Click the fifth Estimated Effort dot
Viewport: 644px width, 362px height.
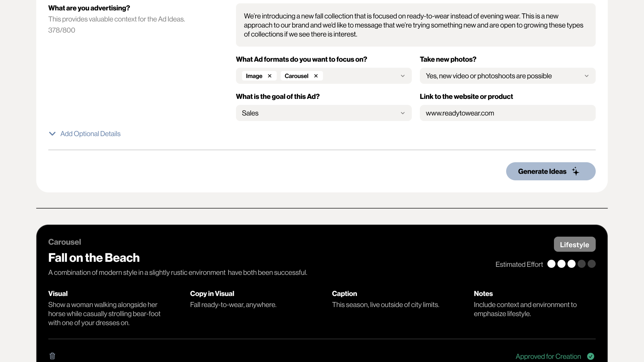tap(592, 264)
